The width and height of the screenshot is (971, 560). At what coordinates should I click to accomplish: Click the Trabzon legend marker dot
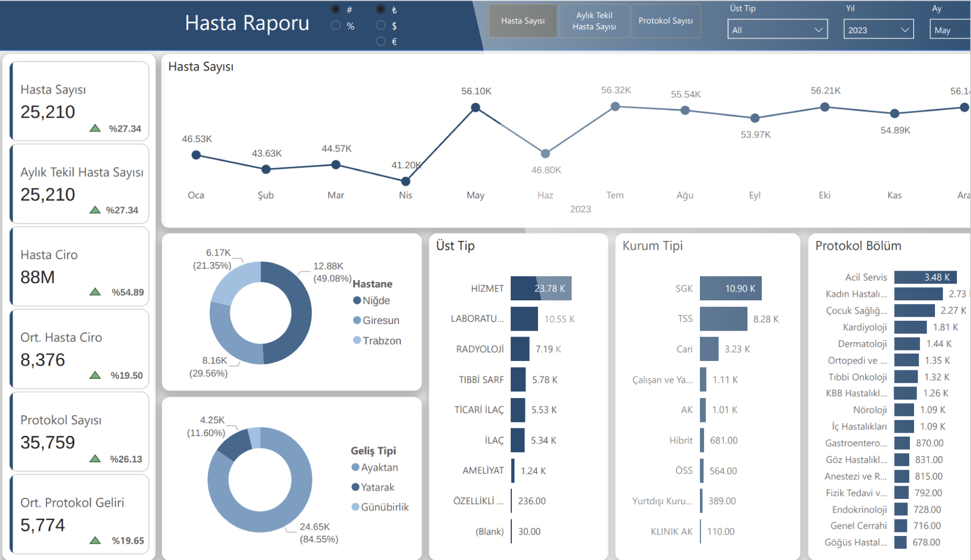(357, 340)
